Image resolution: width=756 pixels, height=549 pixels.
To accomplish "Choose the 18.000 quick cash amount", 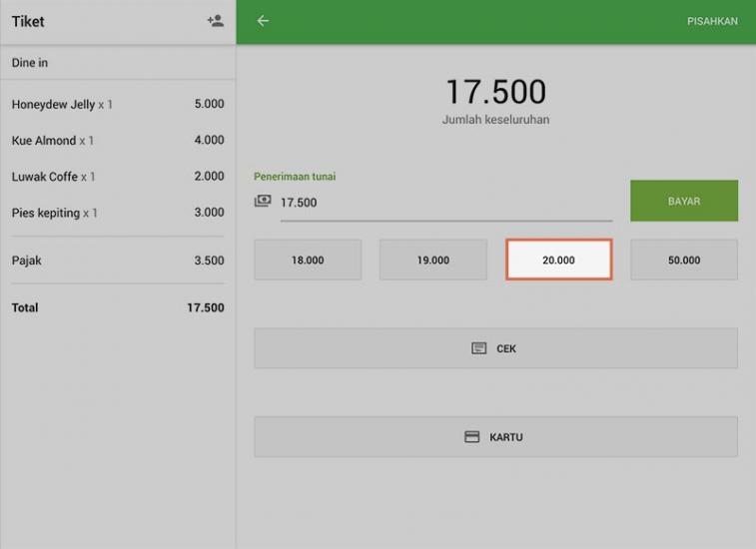I will click(308, 260).
